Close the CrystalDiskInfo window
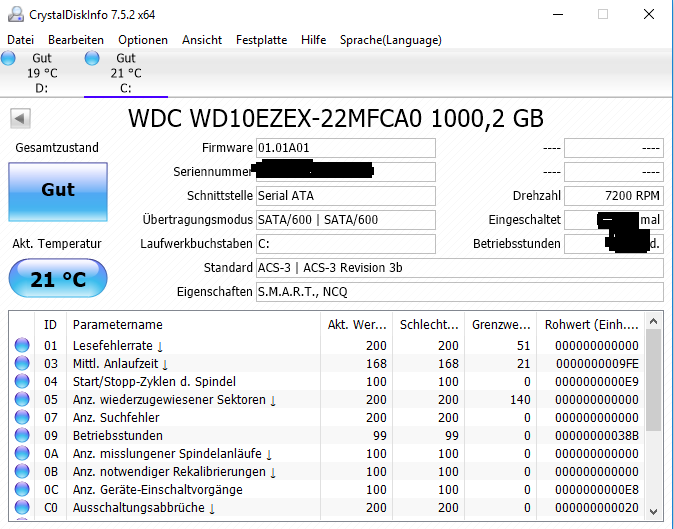The width and height of the screenshot is (674, 529). [x=649, y=14]
